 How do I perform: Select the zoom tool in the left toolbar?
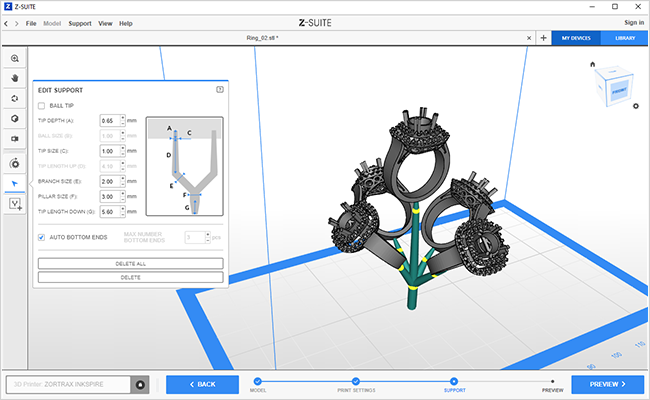point(15,58)
